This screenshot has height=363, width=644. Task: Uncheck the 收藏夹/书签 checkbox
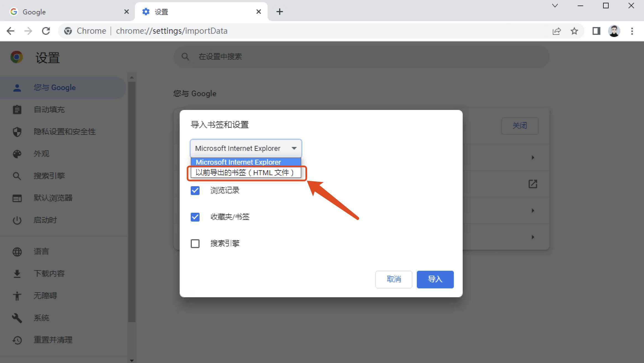[195, 217]
